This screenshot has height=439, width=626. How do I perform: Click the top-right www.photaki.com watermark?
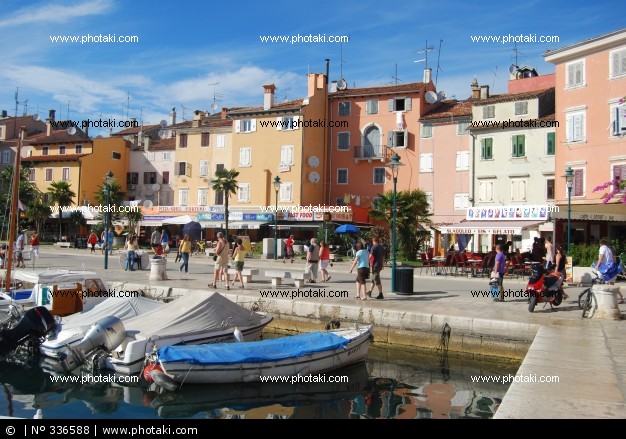(x=515, y=39)
